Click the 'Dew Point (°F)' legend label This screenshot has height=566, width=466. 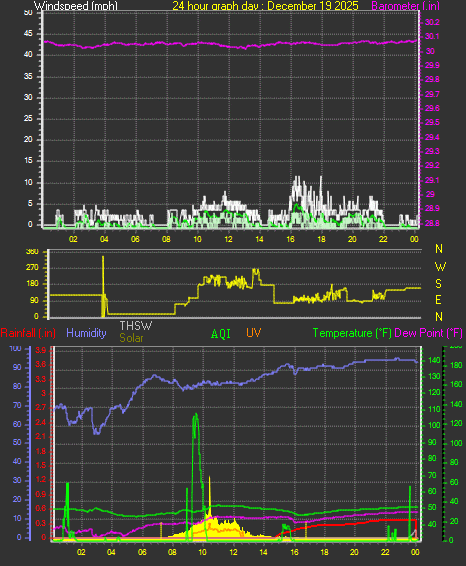(x=428, y=333)
